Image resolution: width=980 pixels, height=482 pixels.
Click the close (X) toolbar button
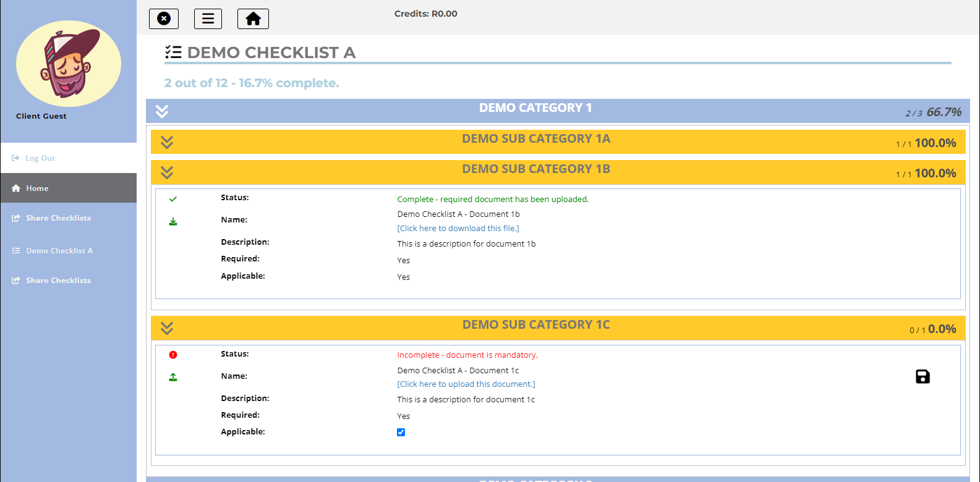(x=164, y=19)
